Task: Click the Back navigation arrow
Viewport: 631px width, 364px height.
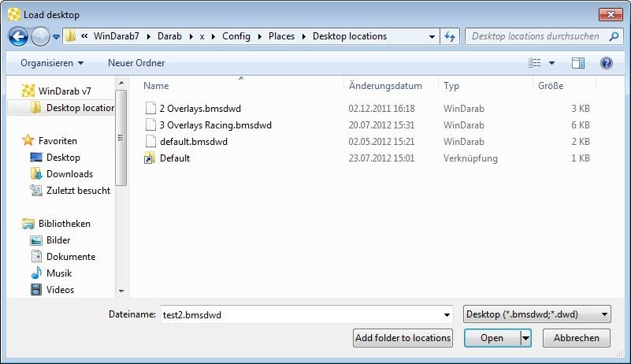Action: [x=18, y=37]
